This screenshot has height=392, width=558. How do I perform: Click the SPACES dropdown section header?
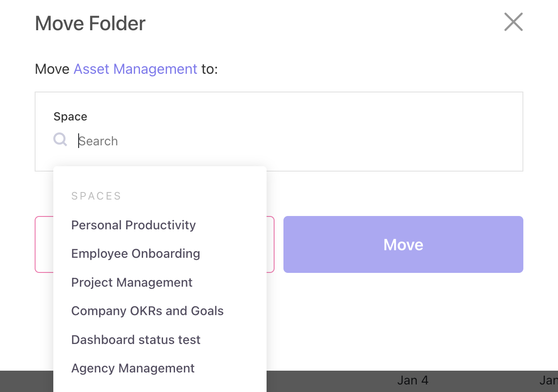point(96,196)
